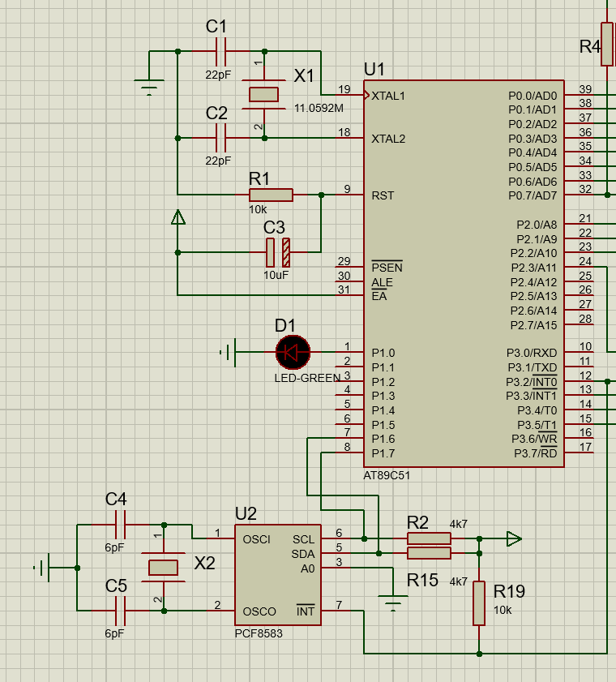Viewport: 616px width, 682px height.
Task: Click the XTAL1 pin label
Action: click(387, 96)
